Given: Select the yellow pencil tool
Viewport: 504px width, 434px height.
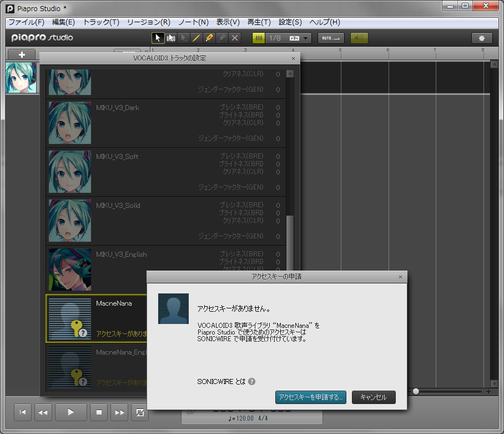Looking at the screenshot, I should [x=209, y=38].
